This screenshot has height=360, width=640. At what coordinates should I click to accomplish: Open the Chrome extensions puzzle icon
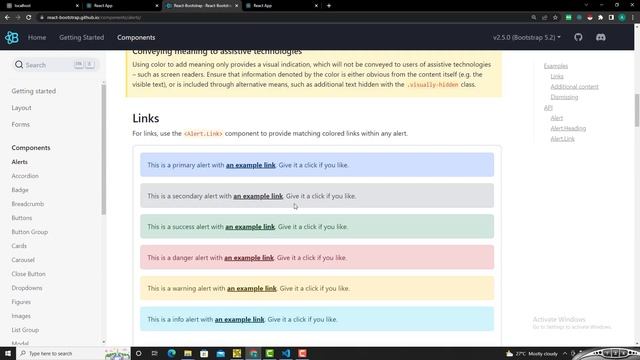[600, 18]
